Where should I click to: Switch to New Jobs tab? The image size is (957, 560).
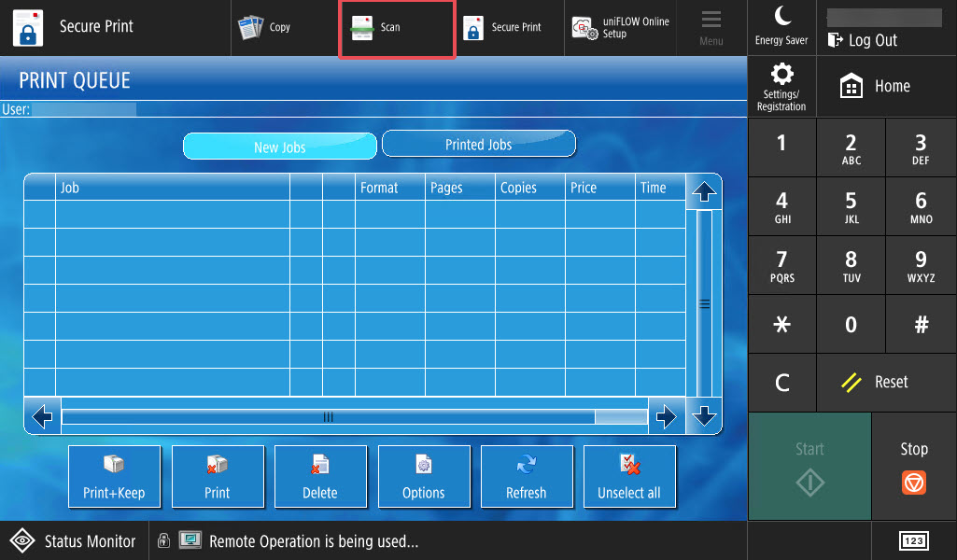pos(279,147)
